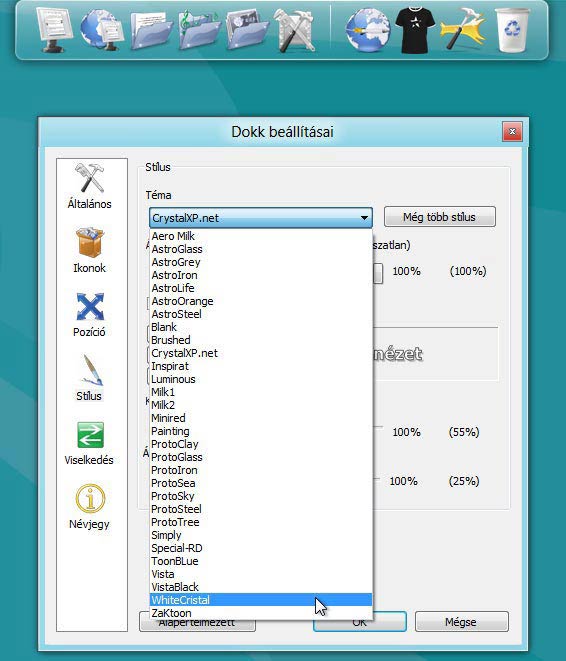Select CrystalXP.net in the dropdown list

point(261,353)
